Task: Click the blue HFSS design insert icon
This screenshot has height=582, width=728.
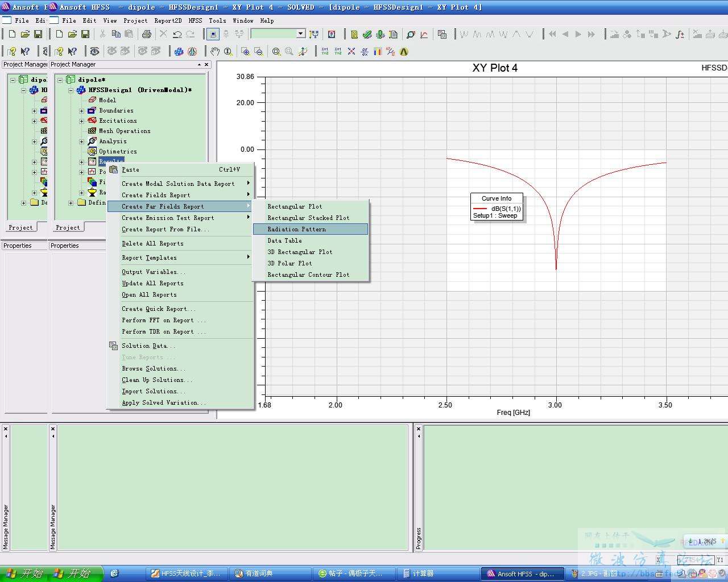Action: point(179,52)
